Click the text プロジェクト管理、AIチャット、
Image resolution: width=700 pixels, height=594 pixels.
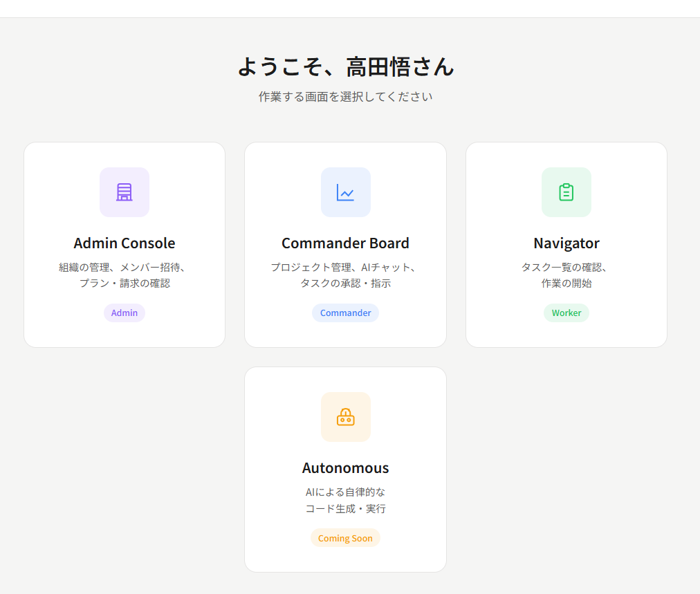click(x=344, y=268)
